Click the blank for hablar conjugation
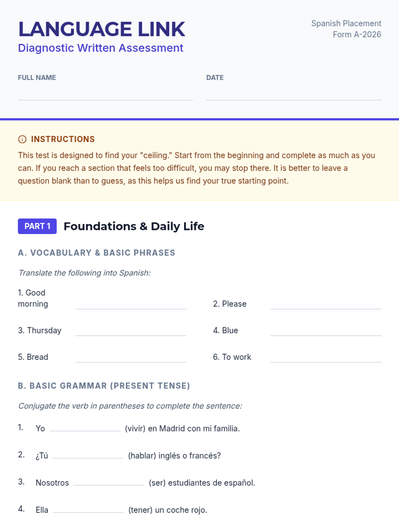Image resolution: width=399 pixels, height=532 pixels. (x=88, y=454)
